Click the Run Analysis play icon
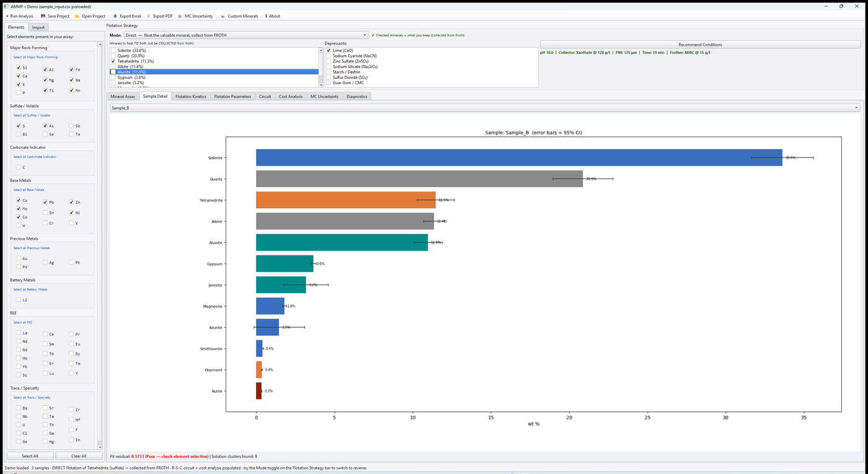This screenshot has width=868, height=474. pyautogui.click(x=7, y=16)
